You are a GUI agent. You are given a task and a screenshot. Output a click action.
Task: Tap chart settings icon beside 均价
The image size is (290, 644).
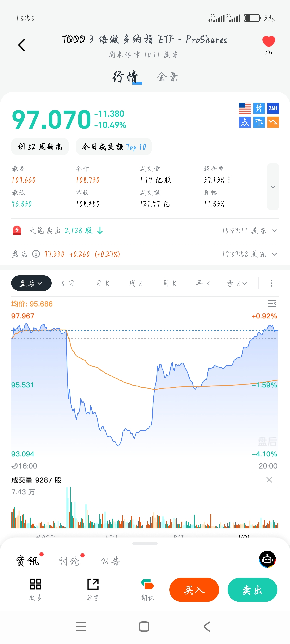pyautogui.click(x=271, y=303)
